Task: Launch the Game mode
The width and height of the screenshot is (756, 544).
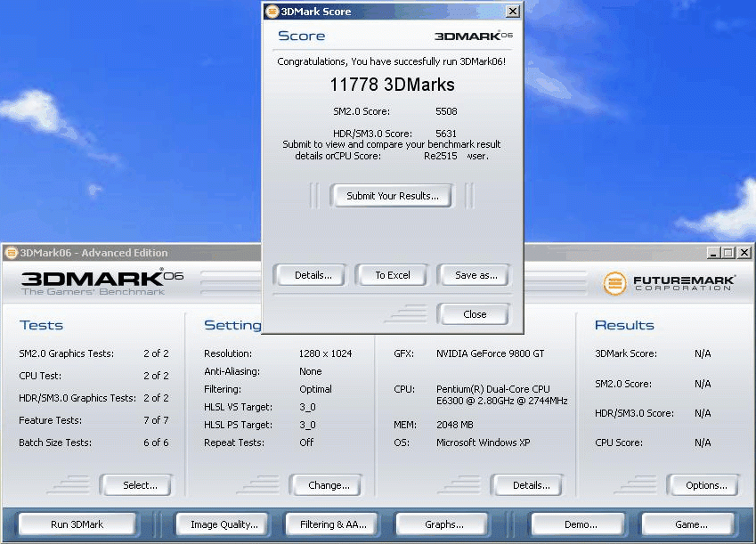Action: (x=688, y=524)
